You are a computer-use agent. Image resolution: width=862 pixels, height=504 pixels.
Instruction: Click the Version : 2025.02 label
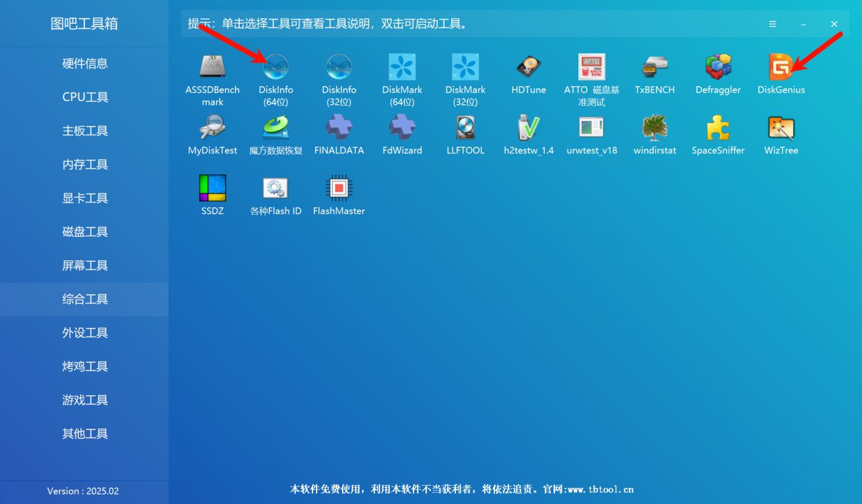click(83, 491)
